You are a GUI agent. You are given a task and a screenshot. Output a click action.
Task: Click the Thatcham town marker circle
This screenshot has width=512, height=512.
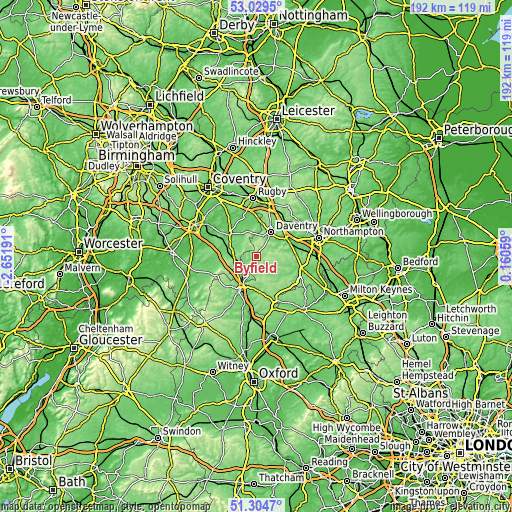click(254, 484)
